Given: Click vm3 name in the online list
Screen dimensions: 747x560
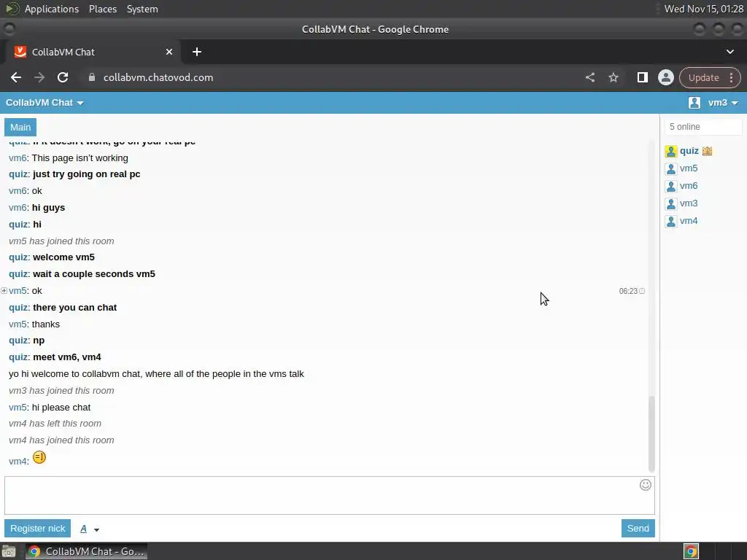Looking at the screenshot, I should coord(689,203).
